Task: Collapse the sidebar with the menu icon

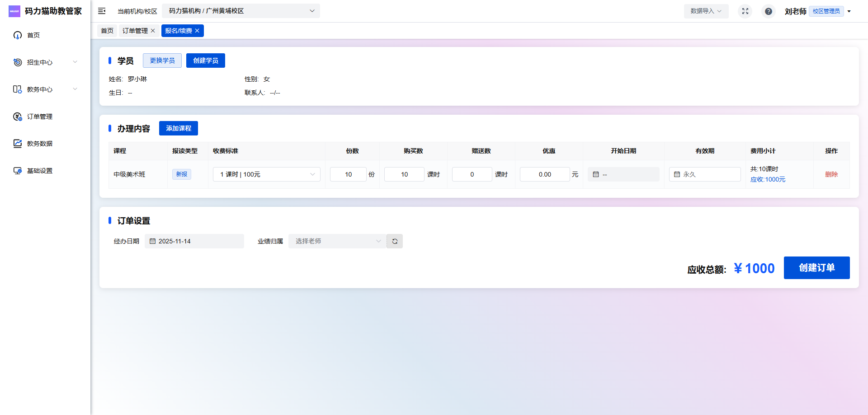Action: click(102, 11)
